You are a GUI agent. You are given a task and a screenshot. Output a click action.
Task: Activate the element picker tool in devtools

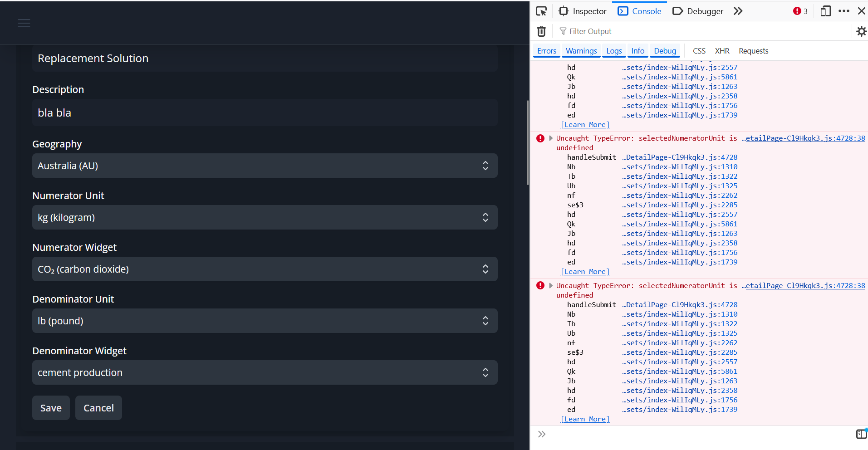pos(541,11)
